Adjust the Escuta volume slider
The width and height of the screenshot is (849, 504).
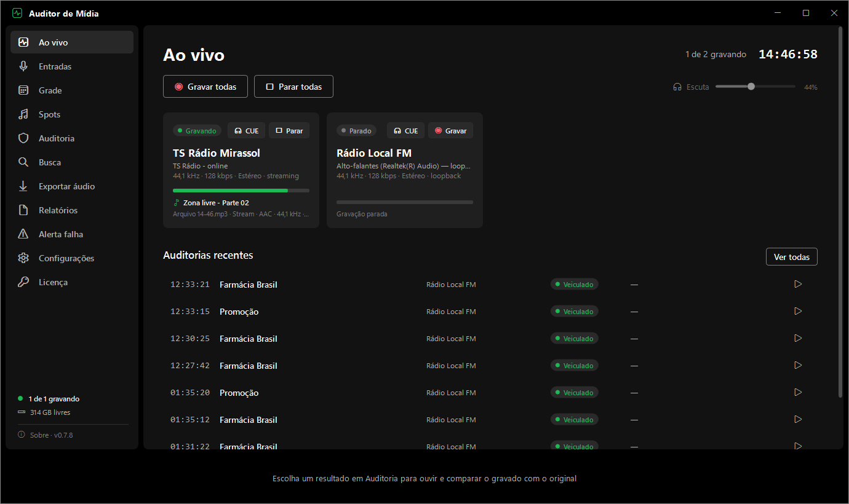pyautogui.click(x=755, y=87)
